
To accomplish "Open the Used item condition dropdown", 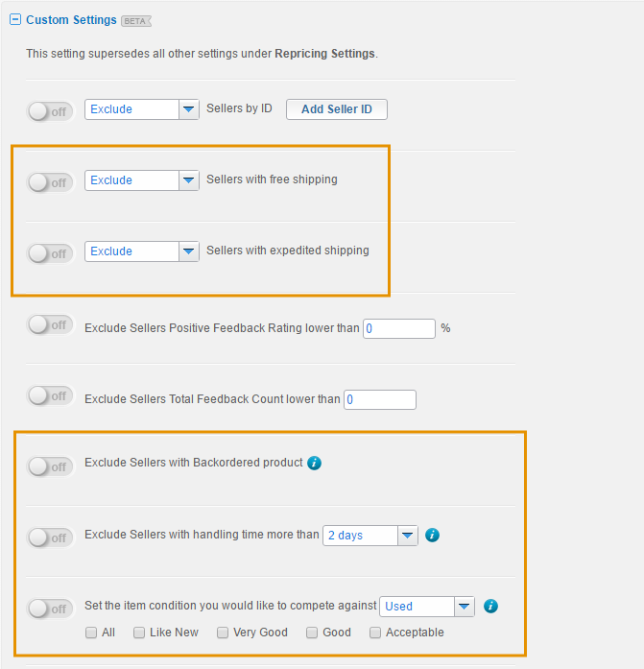I will (x=427, y=607).
